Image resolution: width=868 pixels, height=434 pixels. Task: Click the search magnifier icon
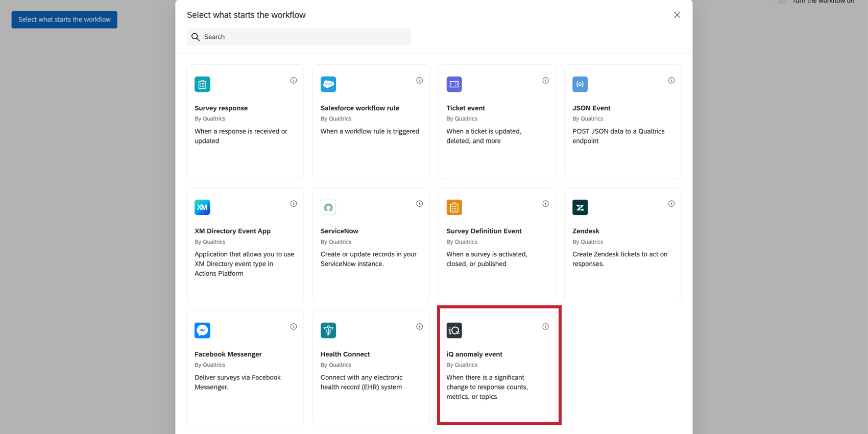(x=196, y=37)
